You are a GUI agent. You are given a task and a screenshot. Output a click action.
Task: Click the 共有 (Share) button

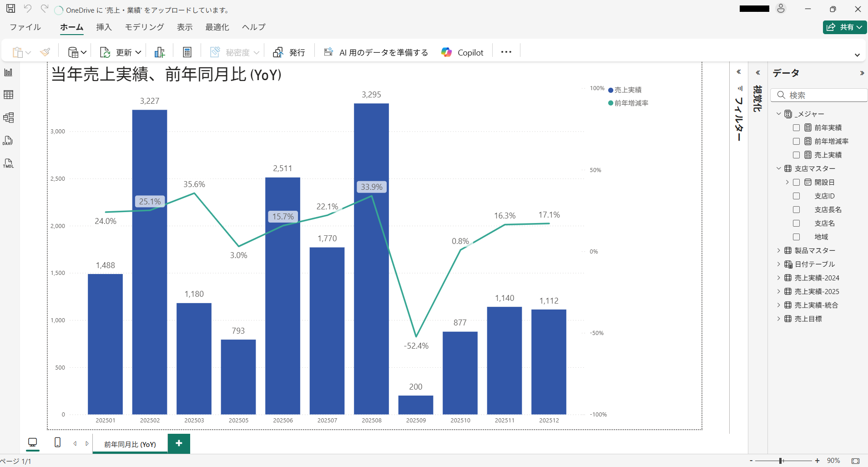click(844, 27)
